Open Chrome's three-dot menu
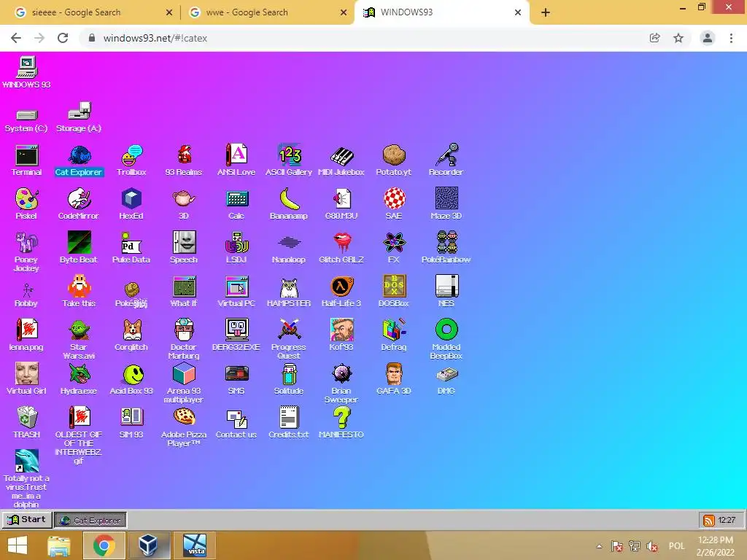Image resolution: width=747 pixels, height=560 pixels. pyautogui.click(x=731, y=38)
